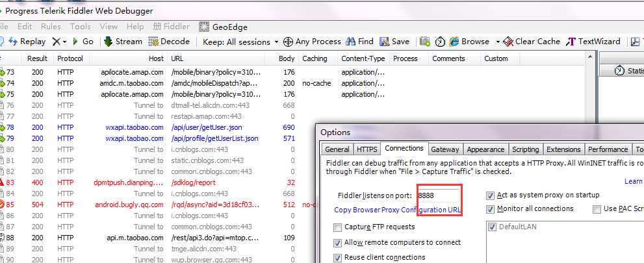
Task: Click Copy Browser Proxy Configuration URL link
Action: click(x=397, y=210)
